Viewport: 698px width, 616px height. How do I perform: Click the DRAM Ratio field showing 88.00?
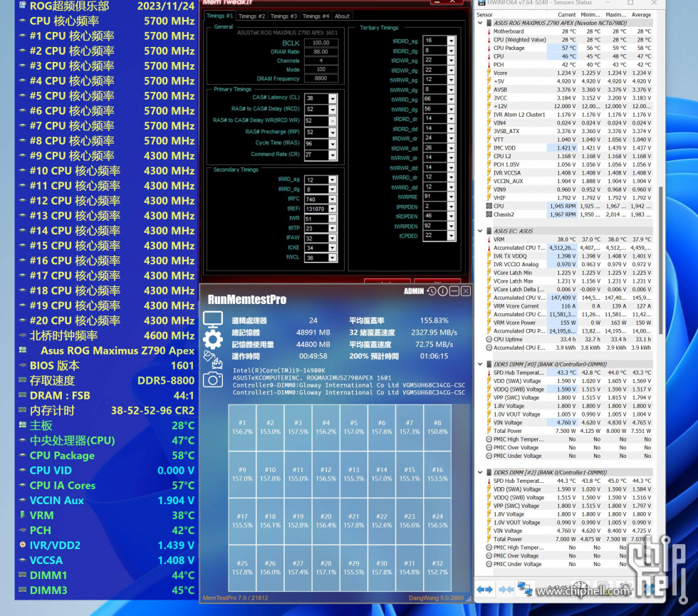coord(321,51)
